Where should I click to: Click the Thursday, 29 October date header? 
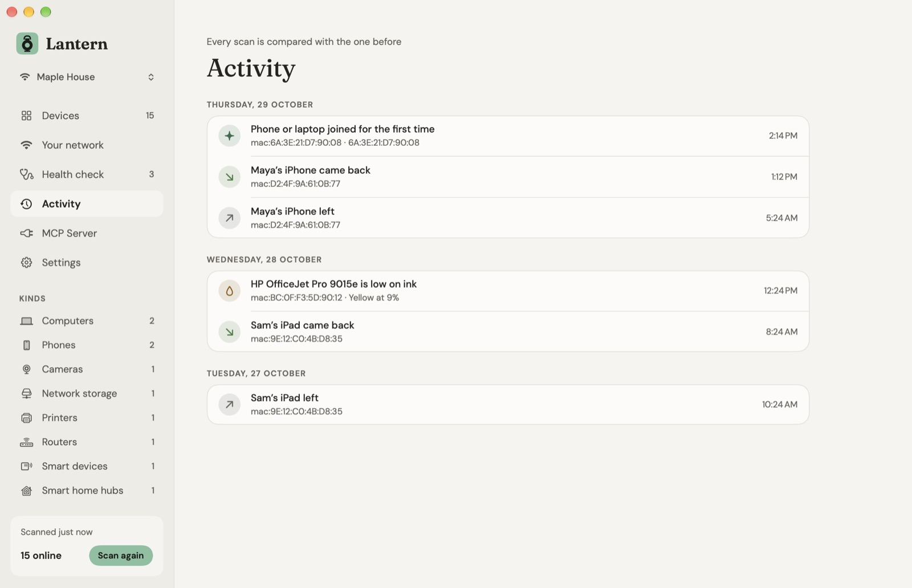click(x=260, y=105)
